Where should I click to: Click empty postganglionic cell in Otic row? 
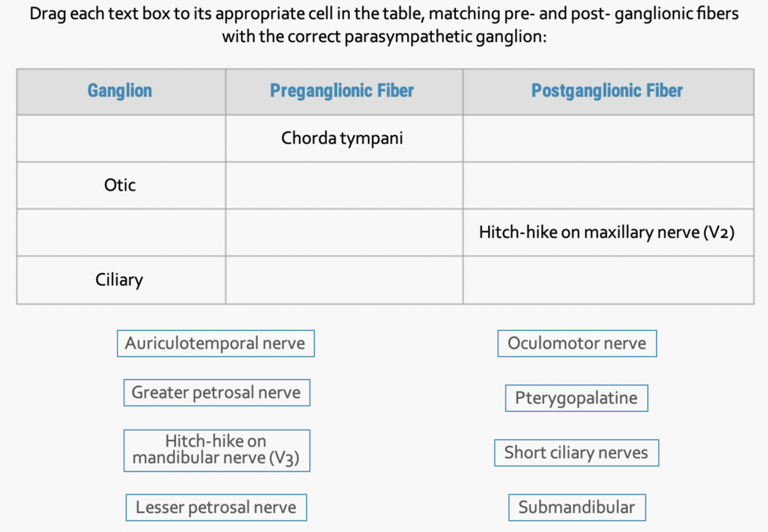[608, 185]
